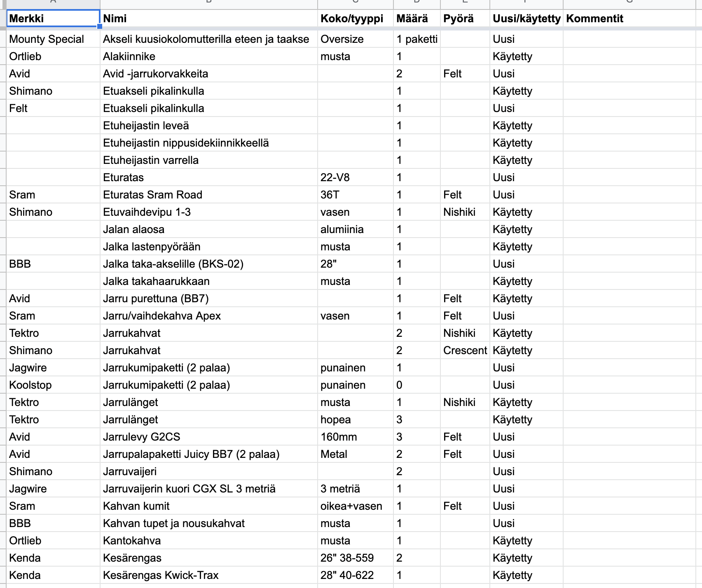Click the Jalka takahaarukkaan cell

(209, 281)
